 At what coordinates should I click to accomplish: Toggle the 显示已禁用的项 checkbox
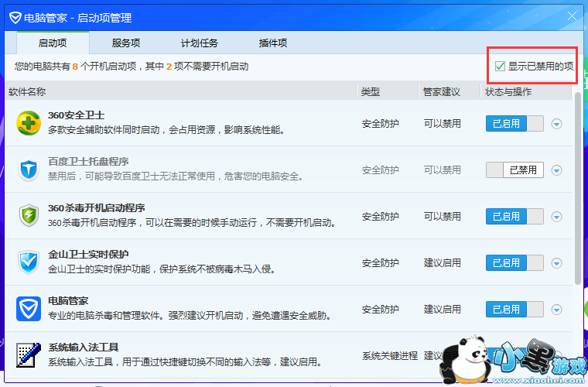500,67
